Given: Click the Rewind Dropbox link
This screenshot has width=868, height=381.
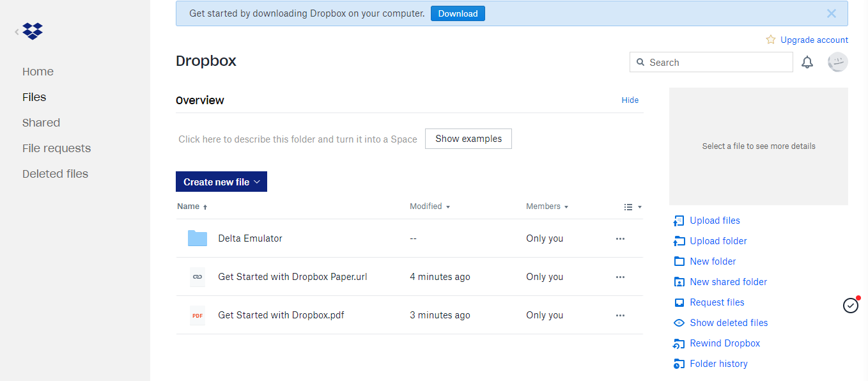Looking at the screenshot, I should coord(725,343).
